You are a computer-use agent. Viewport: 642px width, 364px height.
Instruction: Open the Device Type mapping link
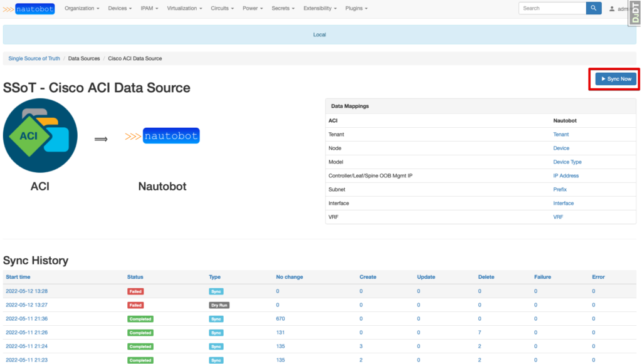point(567,162)
